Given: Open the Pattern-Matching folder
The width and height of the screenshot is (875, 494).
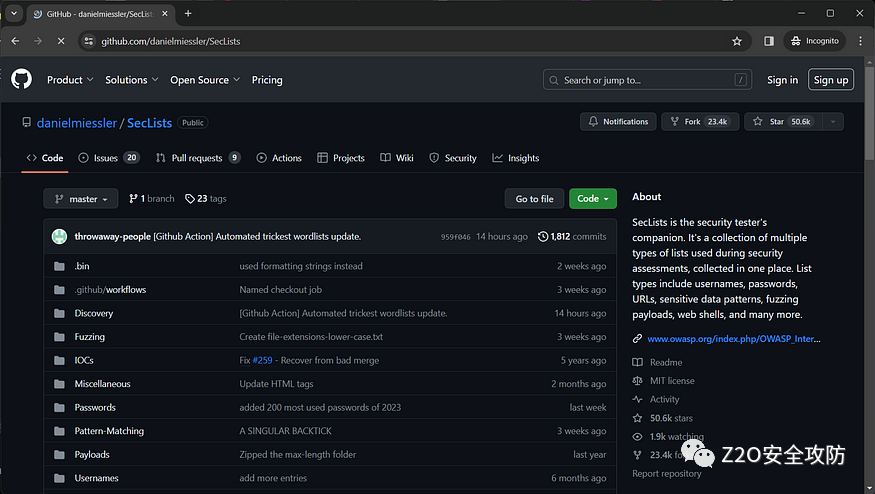Looking at the screenshot, I should point(109,431).
